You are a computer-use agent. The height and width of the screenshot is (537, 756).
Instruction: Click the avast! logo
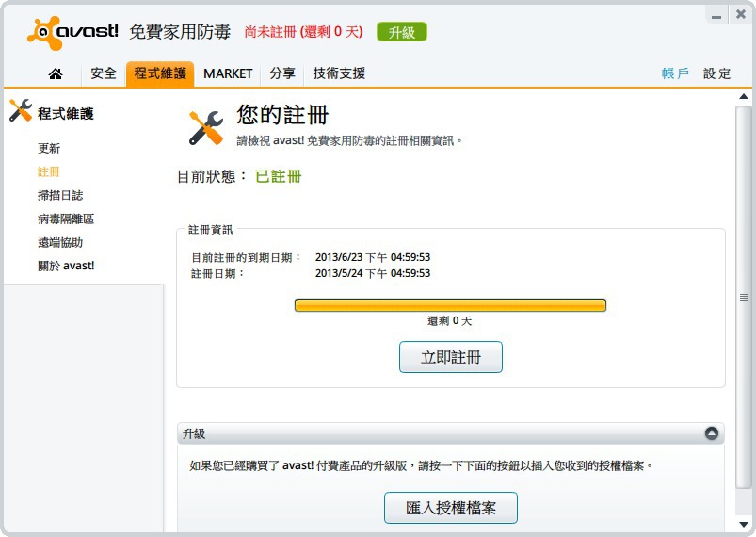point(72,33)
